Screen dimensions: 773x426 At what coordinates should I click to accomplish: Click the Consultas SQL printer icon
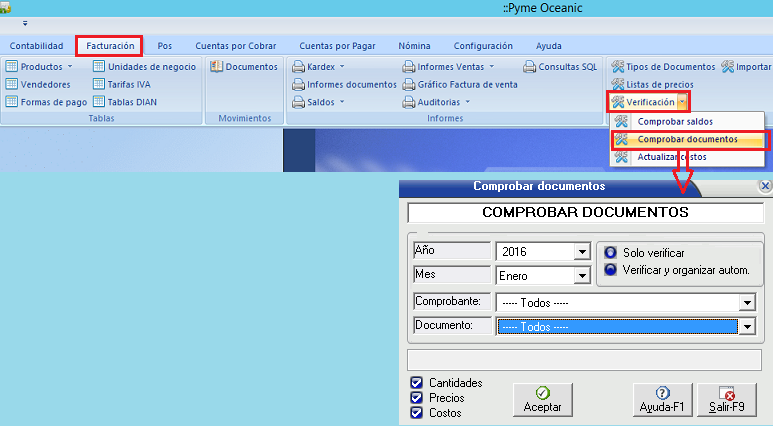pos(529,67)
